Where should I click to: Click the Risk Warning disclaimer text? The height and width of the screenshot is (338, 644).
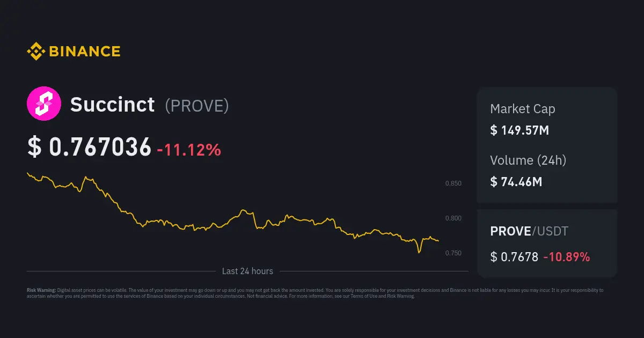(314, 293)
